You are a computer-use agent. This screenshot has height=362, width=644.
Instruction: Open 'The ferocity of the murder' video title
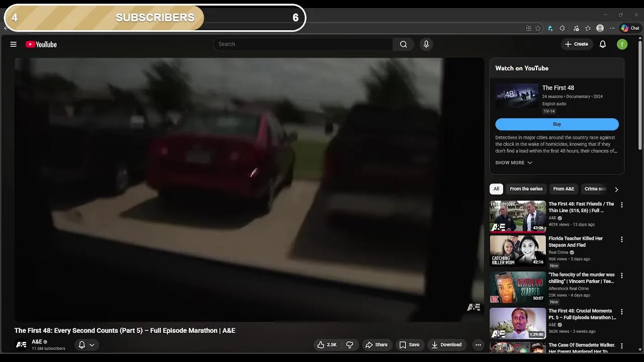click(581, 278)
